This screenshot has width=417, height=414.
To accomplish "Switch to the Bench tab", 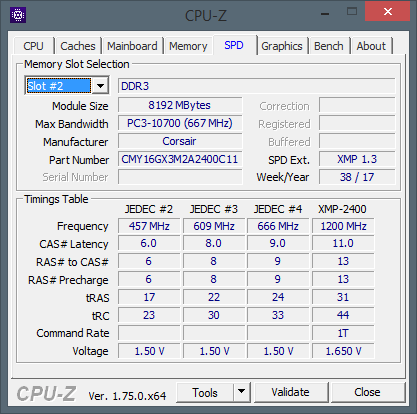I will (329, 46).
